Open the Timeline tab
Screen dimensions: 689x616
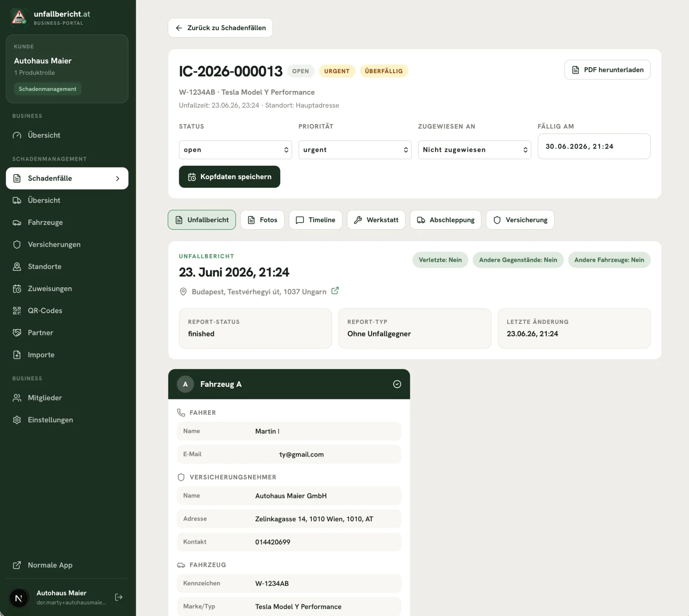point(316,220)
